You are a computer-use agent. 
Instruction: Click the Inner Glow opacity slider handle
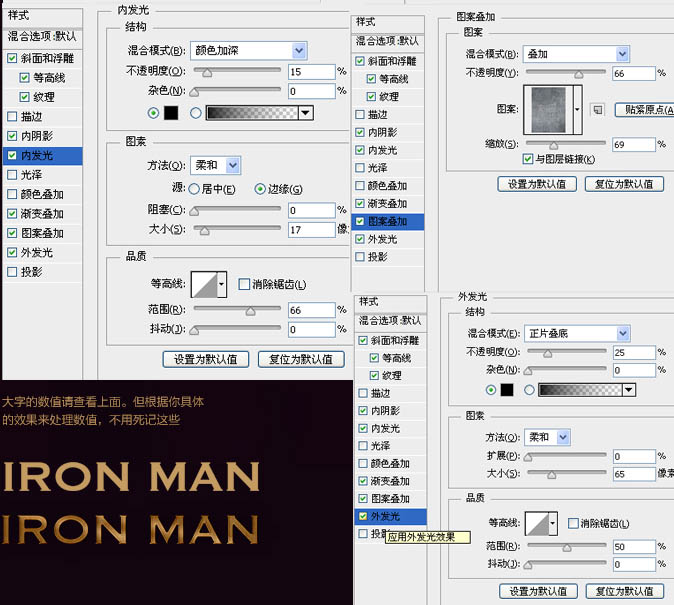[207, 73]
